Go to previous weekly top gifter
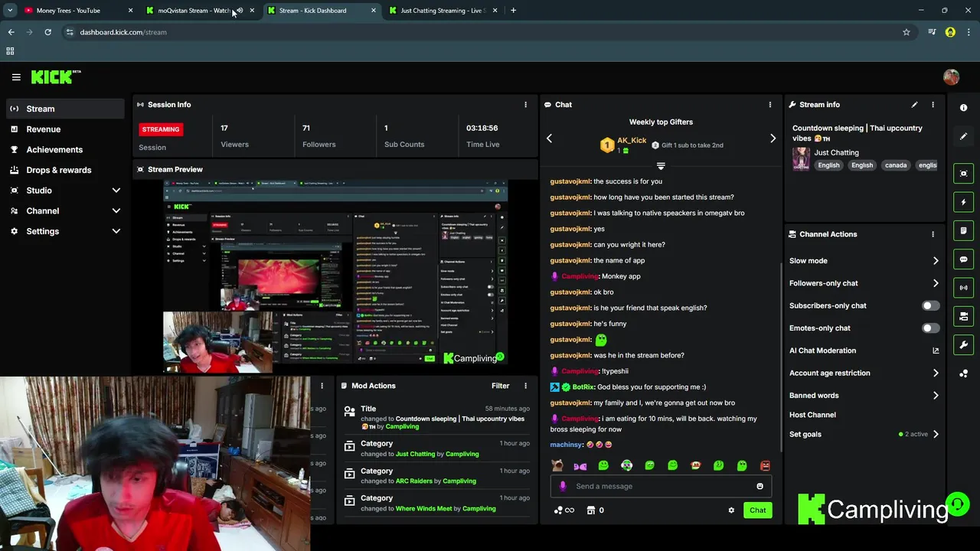 (x=549, y=139)
